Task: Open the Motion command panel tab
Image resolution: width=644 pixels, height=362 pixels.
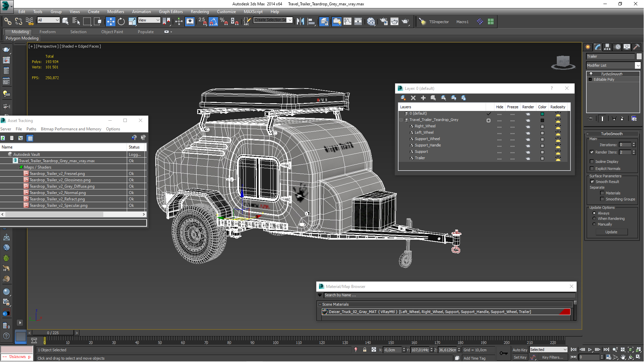Action: 618,47
